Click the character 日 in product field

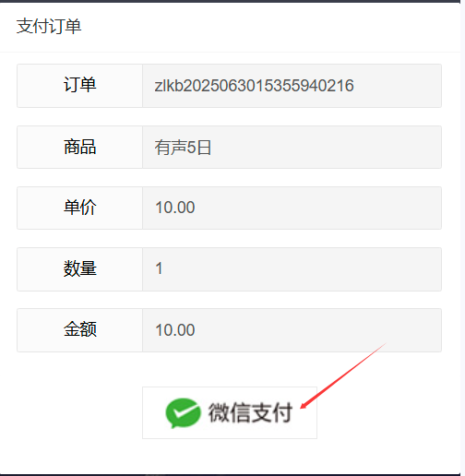204,148
